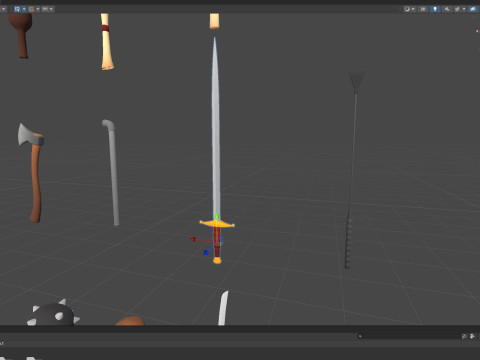
Task: Click search-by-type filter icon
Action: pos(464,336)
